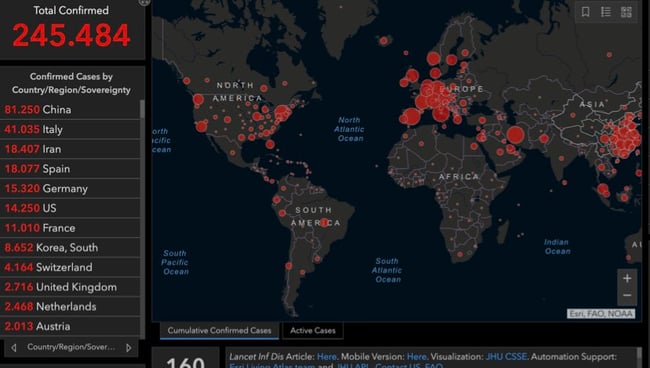Zoom in with the plus button
The image size is (650, 368).
627,278
